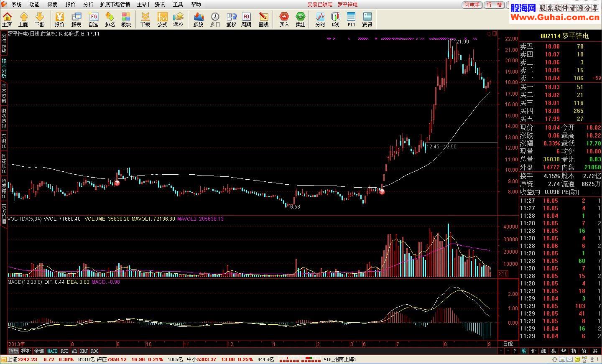Click the + zoom button under chart

point(501,351)
